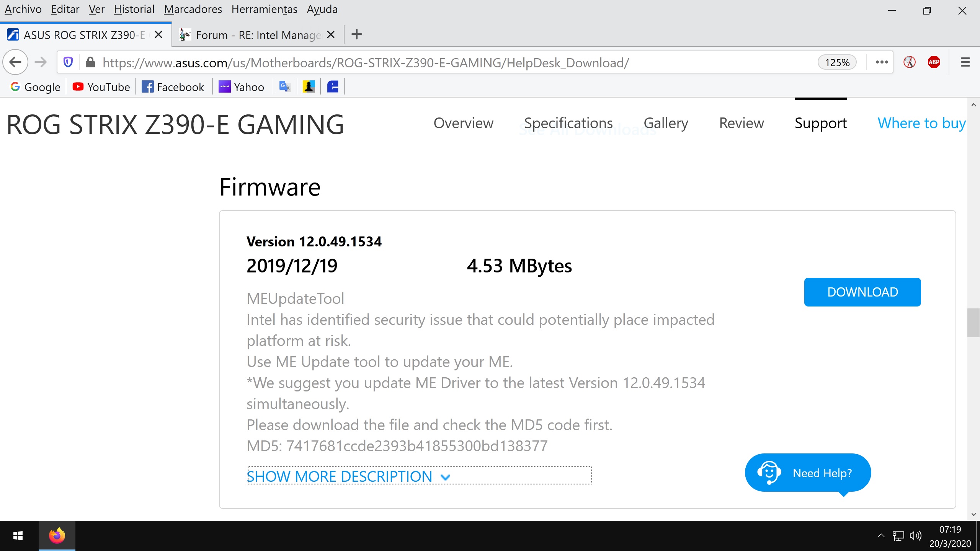
Task: Click the forward navigation arrow
Action: click(41, 62)
